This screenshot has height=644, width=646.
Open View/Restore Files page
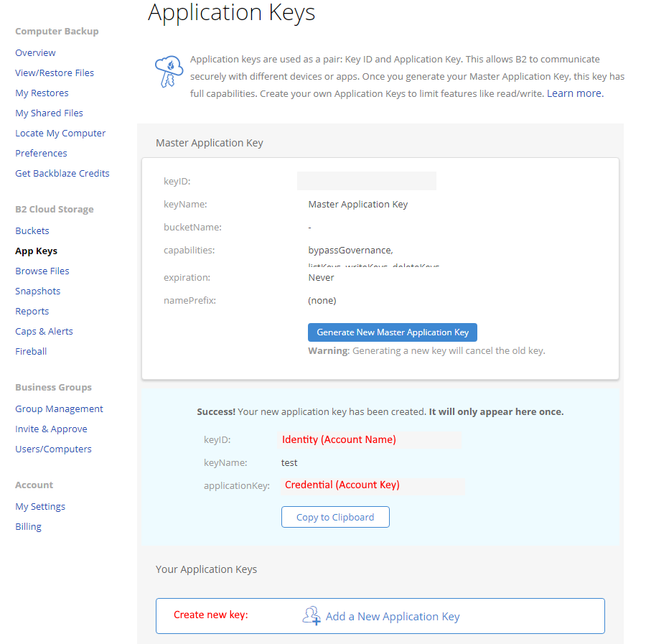[55, 73]
